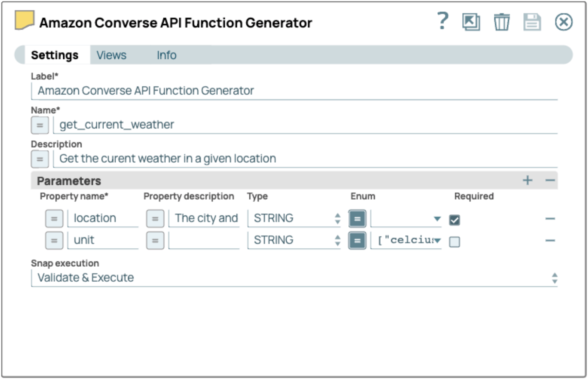
Task: Uncheck Required for location parameter
Action: pyautogui.click(x=454, y=220)
